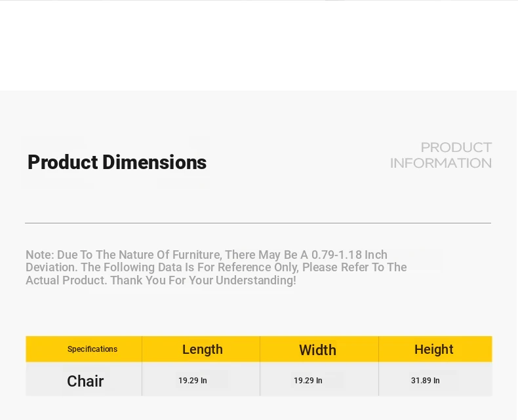
Task: Click the Chair length value 19.29 In
Action: pos(193,381)
